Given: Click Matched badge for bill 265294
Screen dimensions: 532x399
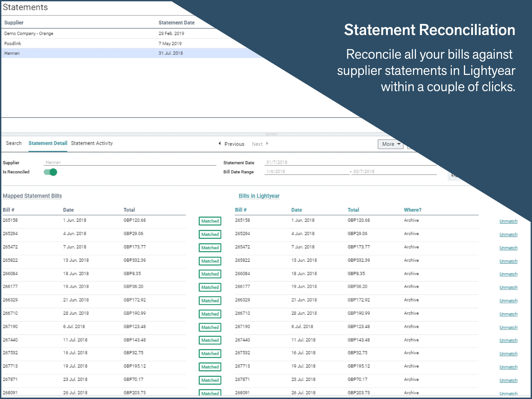Looking at the screenshot, I should click(210, 234).
